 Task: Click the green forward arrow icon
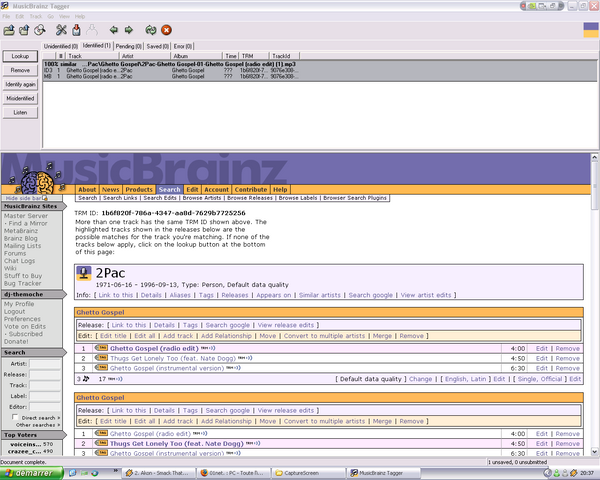(129, 30)
